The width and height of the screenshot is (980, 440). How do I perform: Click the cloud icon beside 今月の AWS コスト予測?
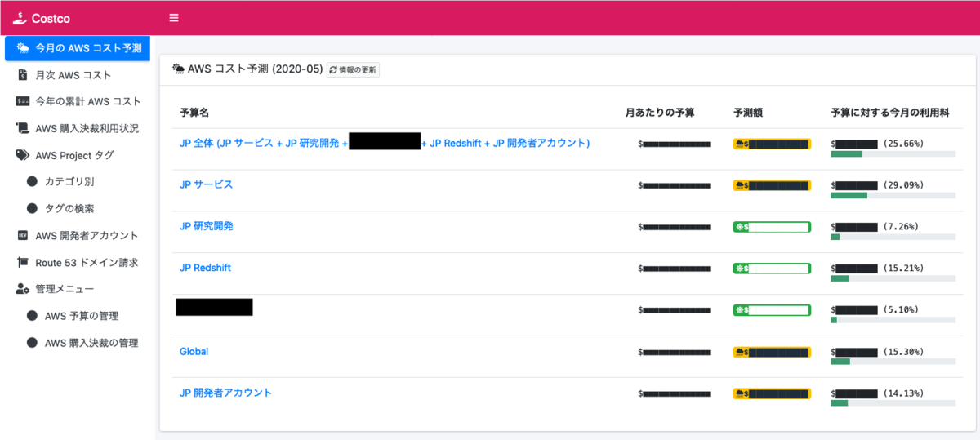(23, 48)
